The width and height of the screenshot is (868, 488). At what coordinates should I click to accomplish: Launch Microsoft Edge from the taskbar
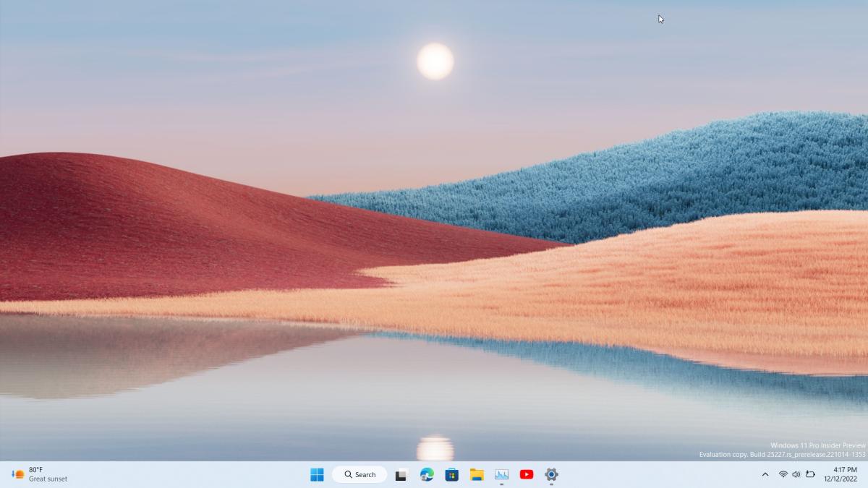click(x=426, y=474)
